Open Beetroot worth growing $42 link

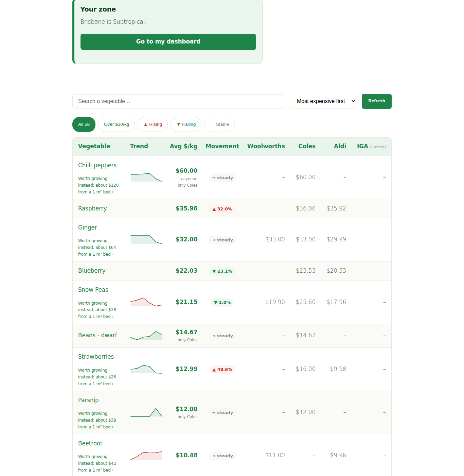pyautogui.click(x=97, y=463)
